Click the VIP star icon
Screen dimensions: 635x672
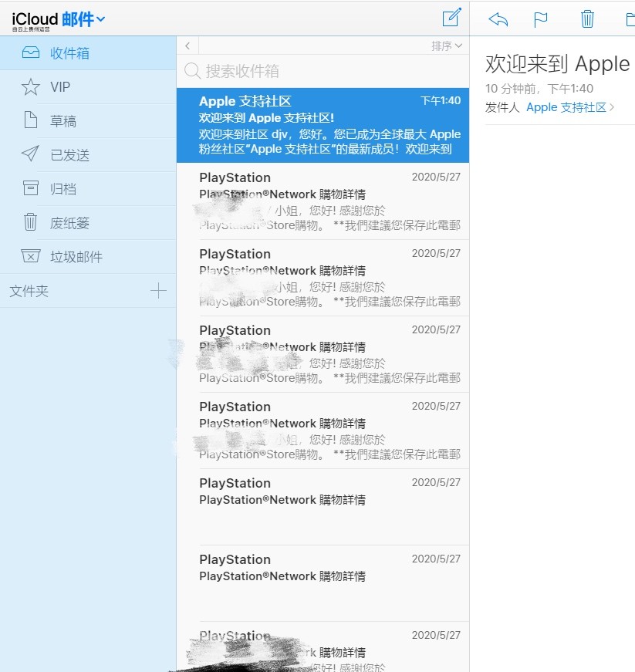tap(30, 87)
